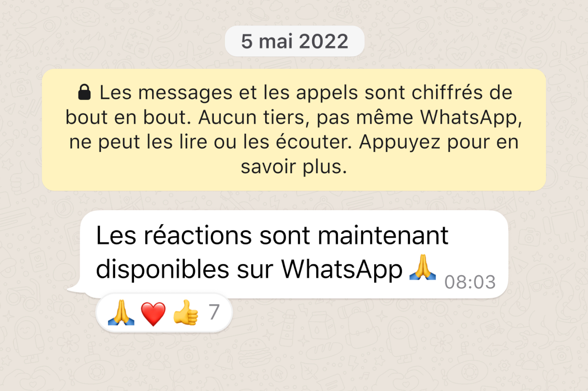Click 'savoir plus.' on the notice's last line
This screenshot has width=588, height=391.
[294, 167]
